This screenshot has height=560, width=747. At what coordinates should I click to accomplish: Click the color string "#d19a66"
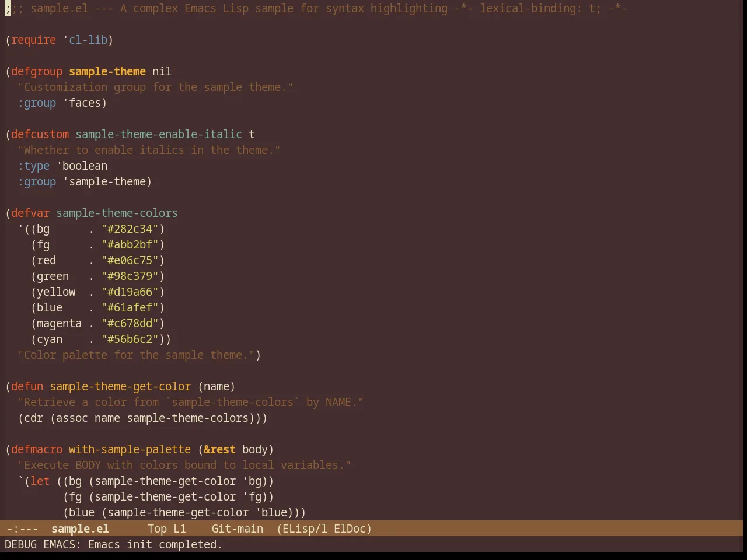point(130,292)
